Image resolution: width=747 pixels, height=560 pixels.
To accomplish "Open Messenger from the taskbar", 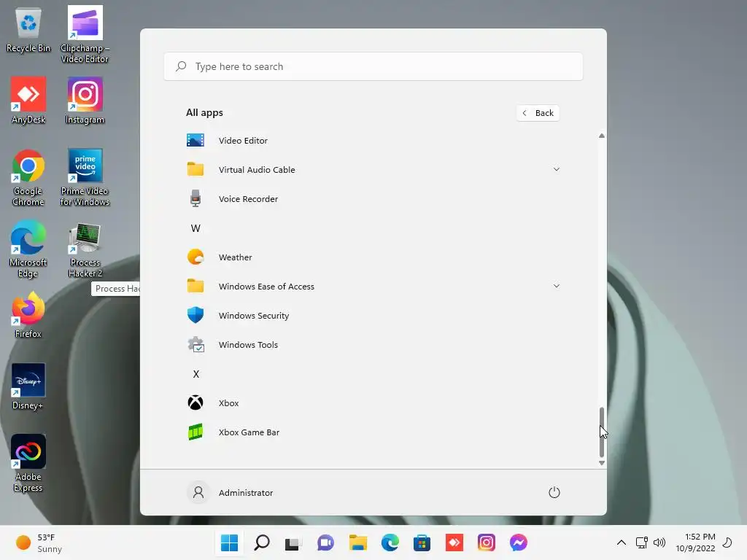I will coord(518,542).
